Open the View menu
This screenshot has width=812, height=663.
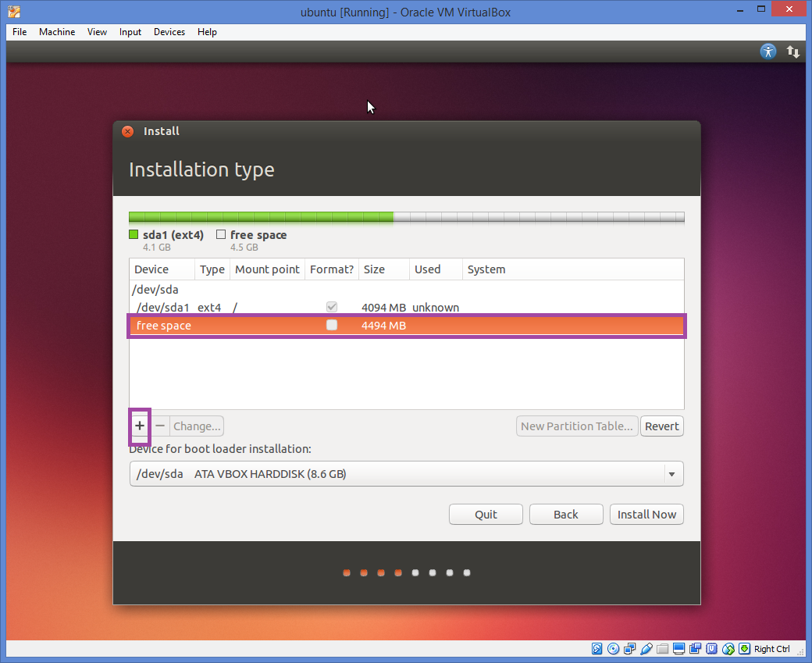pyautogui.click(x=97, y=31)
